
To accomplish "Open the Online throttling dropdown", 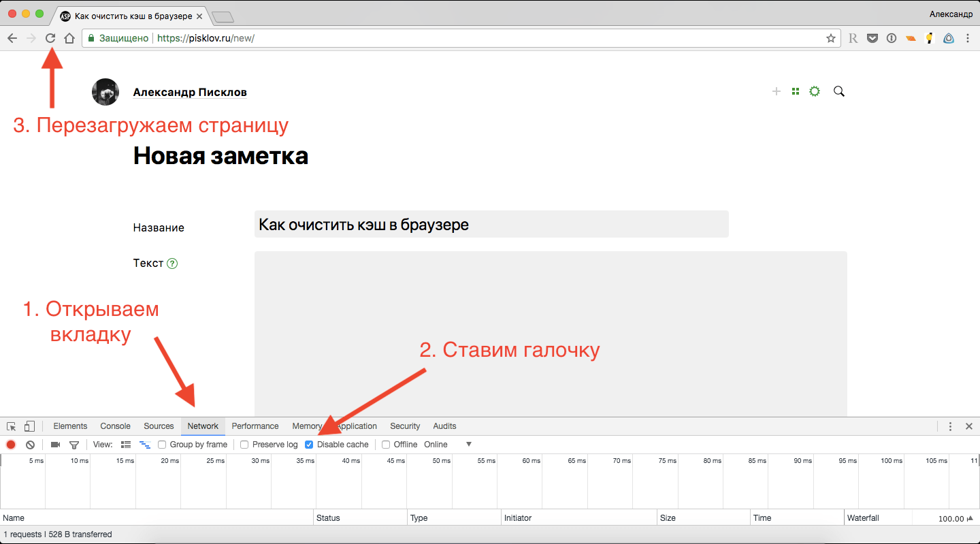I will coord(448,445).
